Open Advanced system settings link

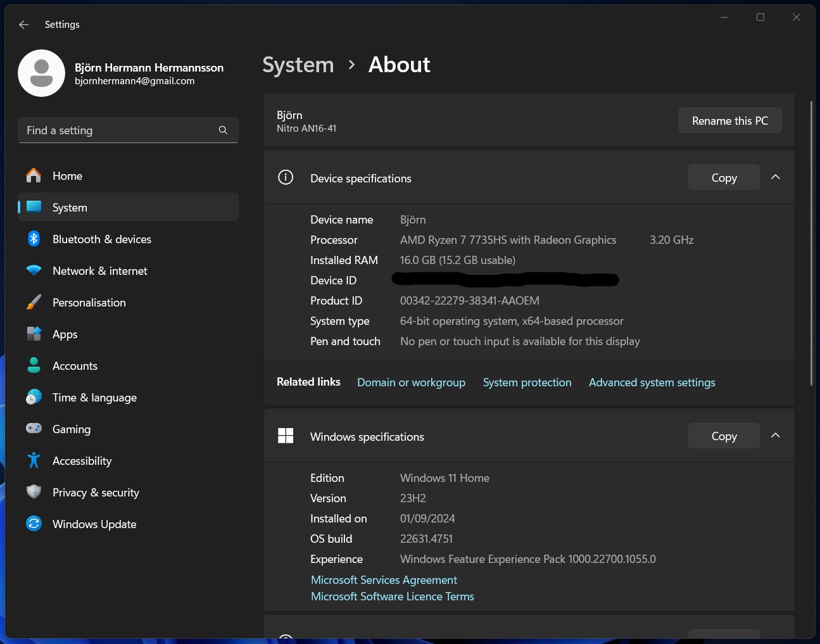(652, 382)
